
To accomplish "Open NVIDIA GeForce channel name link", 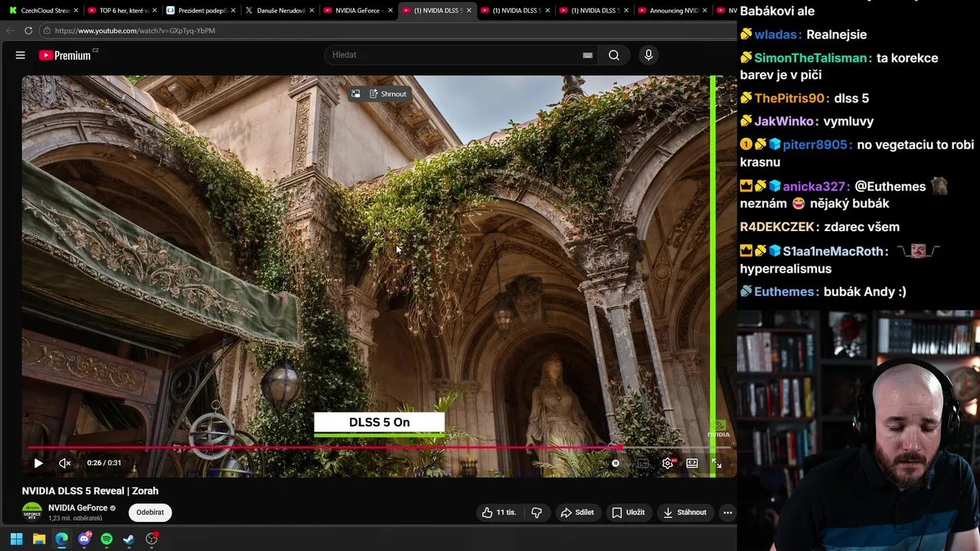I will (x=77, y=508).
